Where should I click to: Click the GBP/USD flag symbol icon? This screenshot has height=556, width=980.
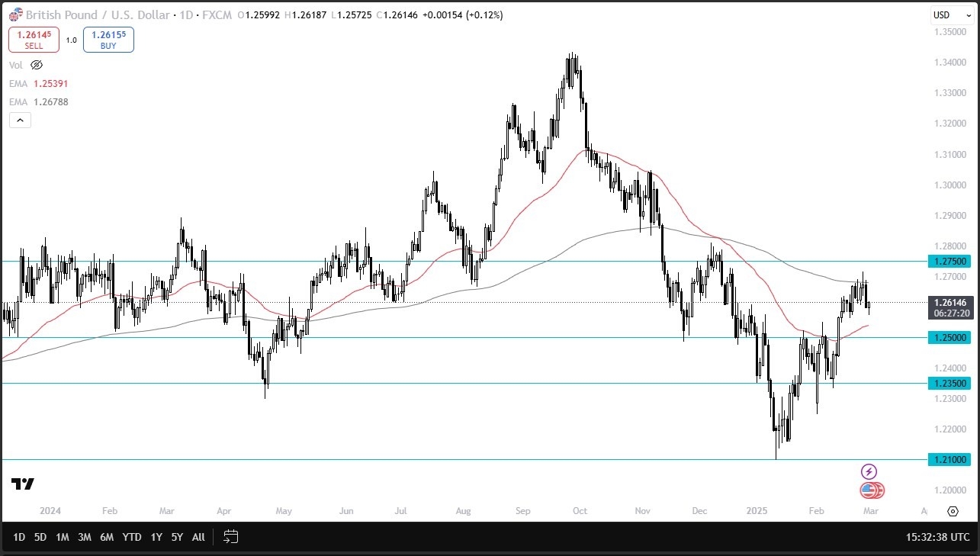coord(15,15)
